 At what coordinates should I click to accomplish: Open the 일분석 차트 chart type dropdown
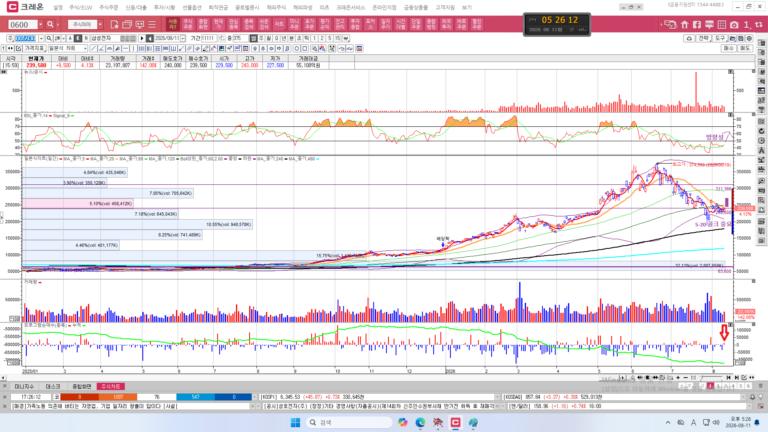click(68, 48)
